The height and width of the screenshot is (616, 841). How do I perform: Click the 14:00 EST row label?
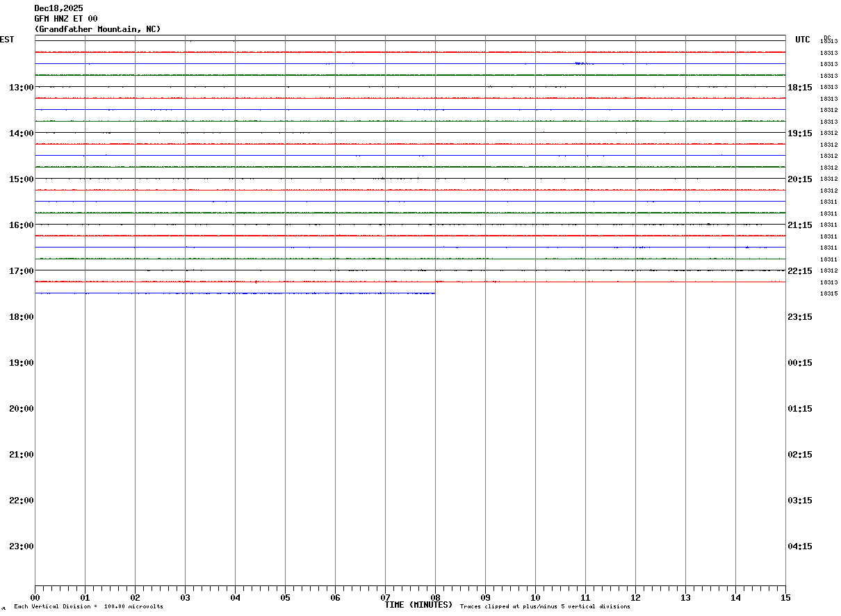point(22,133)
